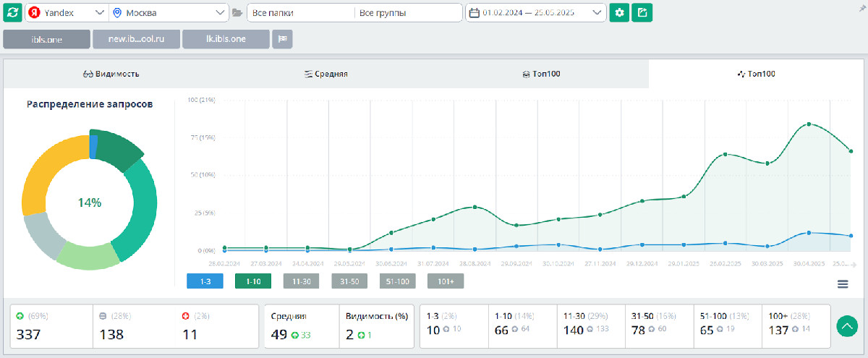Switch to the Средняя tab
This screenshot has width=868, height=358.
325,74
